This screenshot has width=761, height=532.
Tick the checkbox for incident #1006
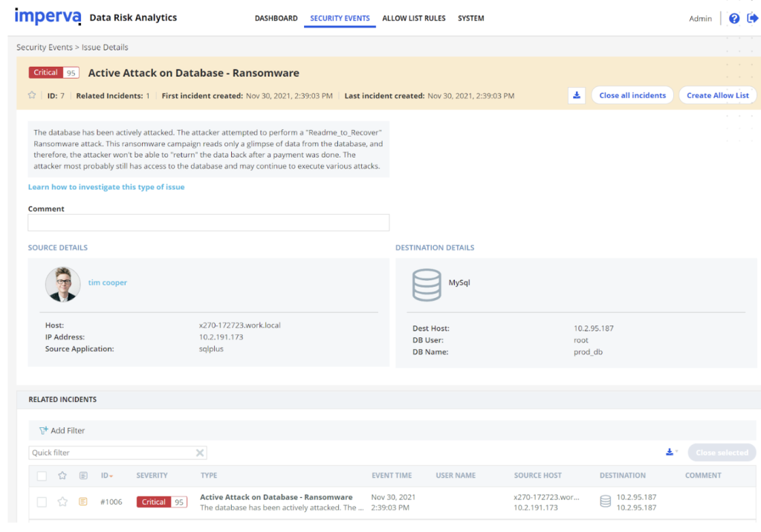[42, 502]
